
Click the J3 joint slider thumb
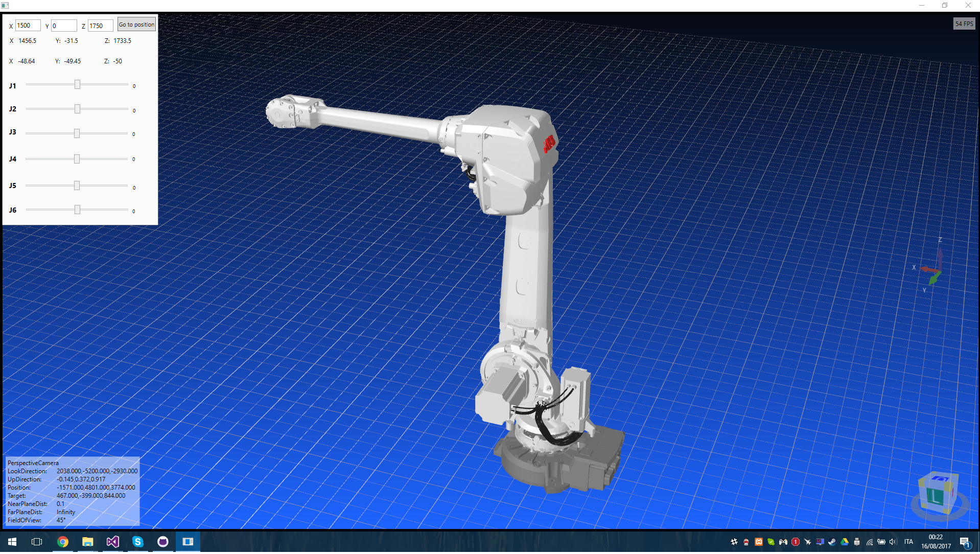pos(77,133)
